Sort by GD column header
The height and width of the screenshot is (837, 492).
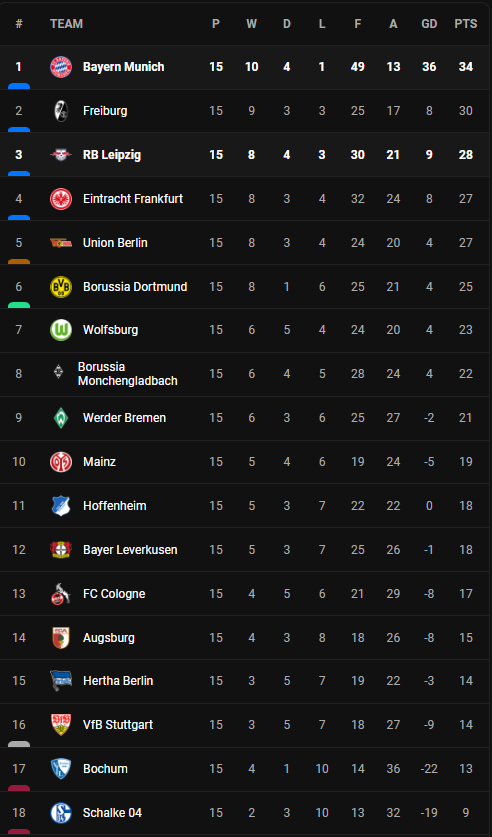tap(429, 24)
